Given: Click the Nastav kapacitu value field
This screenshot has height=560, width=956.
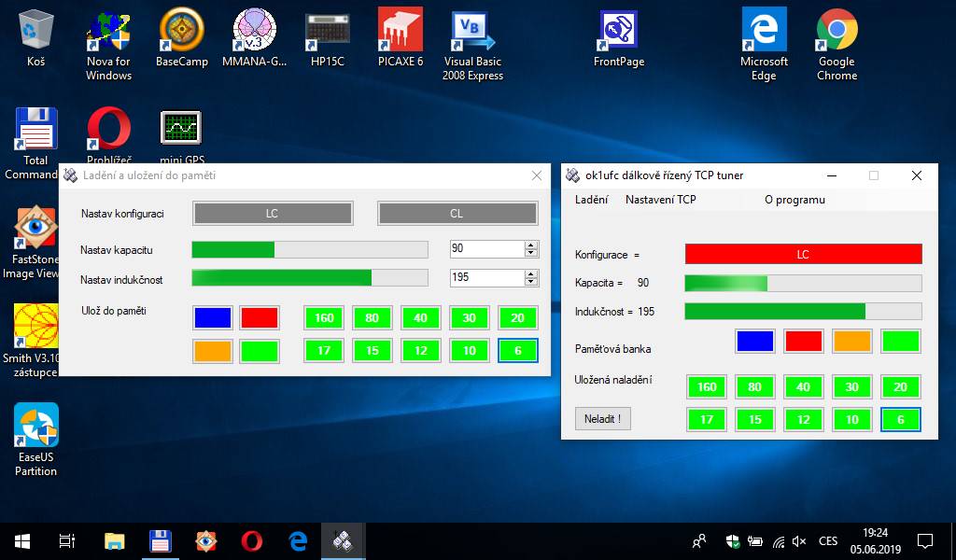Looking at the screenshot, I should pos(485,249).
